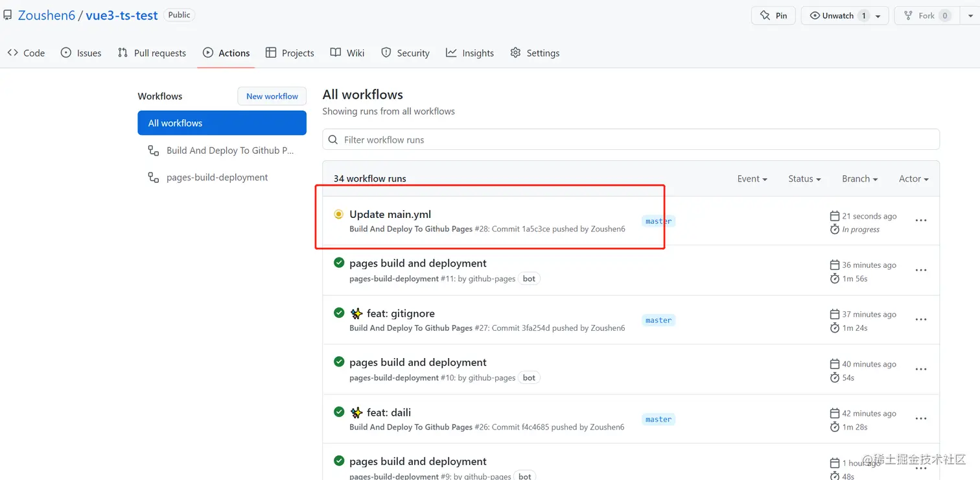
Task: Open the Projects tab
Action: coord(290,53)
